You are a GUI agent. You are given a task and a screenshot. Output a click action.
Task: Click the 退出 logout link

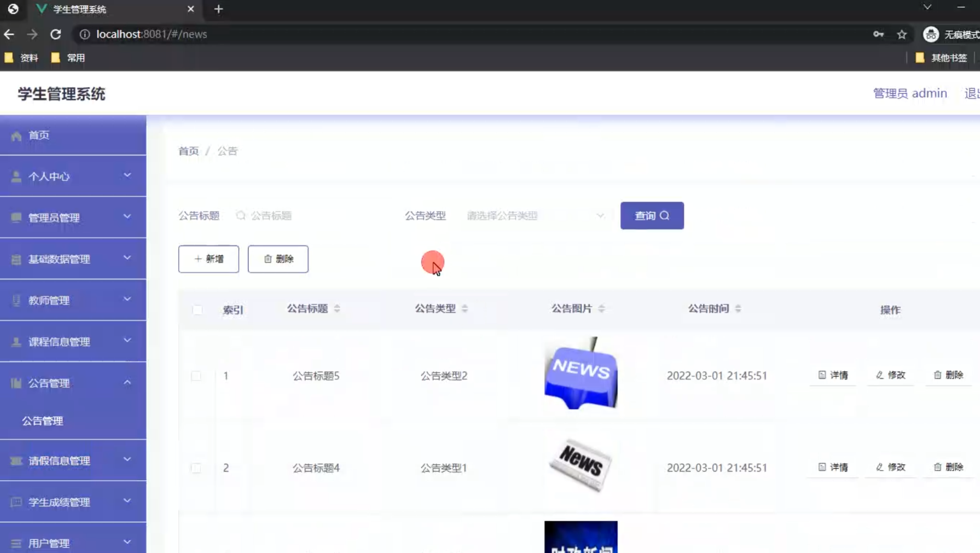[971, 93]
